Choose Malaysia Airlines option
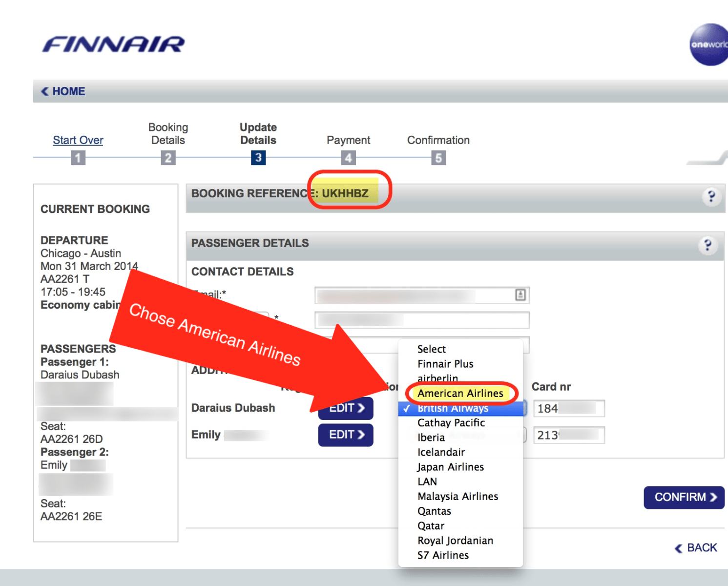 tap(460, 497)
